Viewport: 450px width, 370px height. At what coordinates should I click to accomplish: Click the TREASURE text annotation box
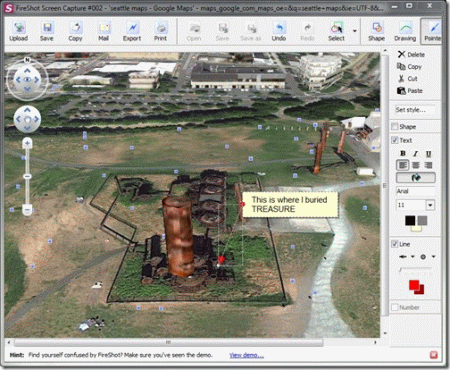click(290, 204)
